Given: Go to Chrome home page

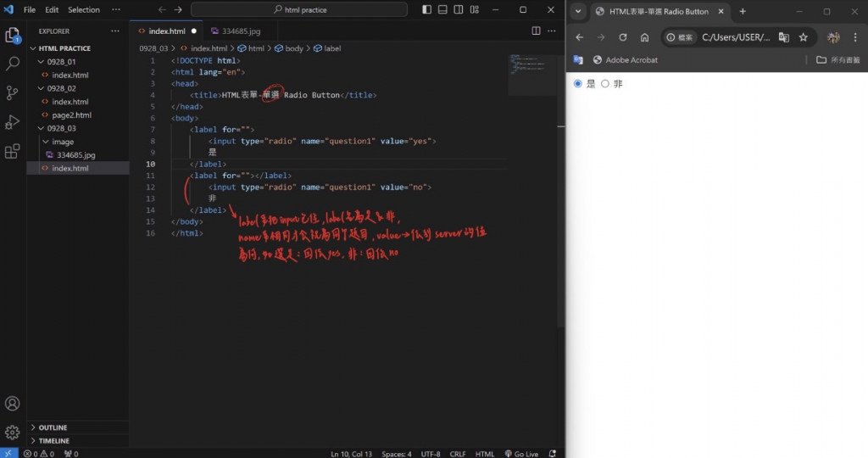Looking at the screenshot, I should click(644, 37).
